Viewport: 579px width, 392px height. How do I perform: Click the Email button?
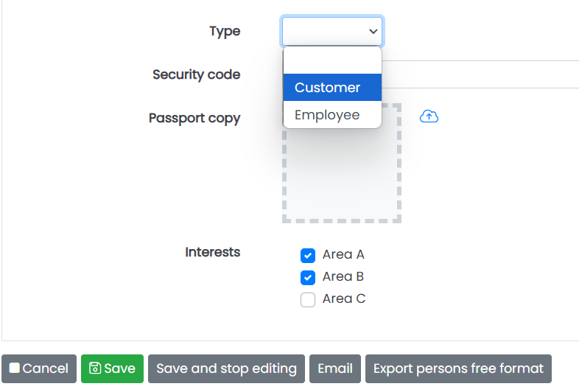click(335, 368)
